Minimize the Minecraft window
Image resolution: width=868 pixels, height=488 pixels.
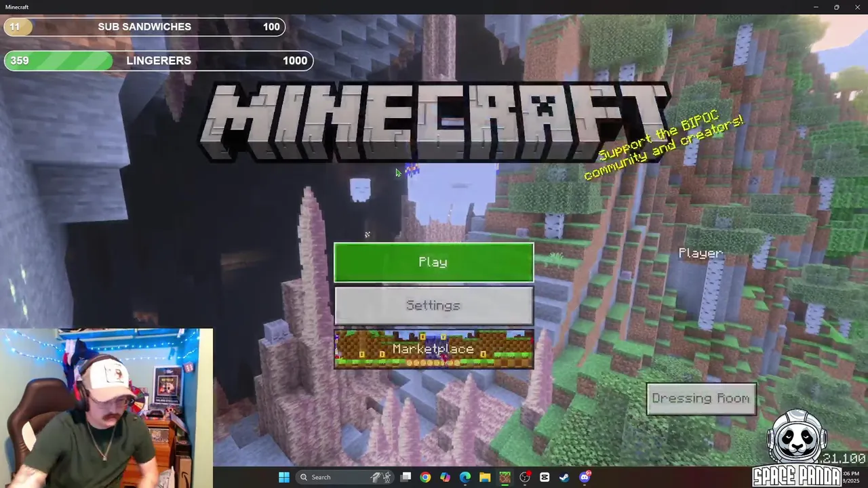click(x=816, y=7)
